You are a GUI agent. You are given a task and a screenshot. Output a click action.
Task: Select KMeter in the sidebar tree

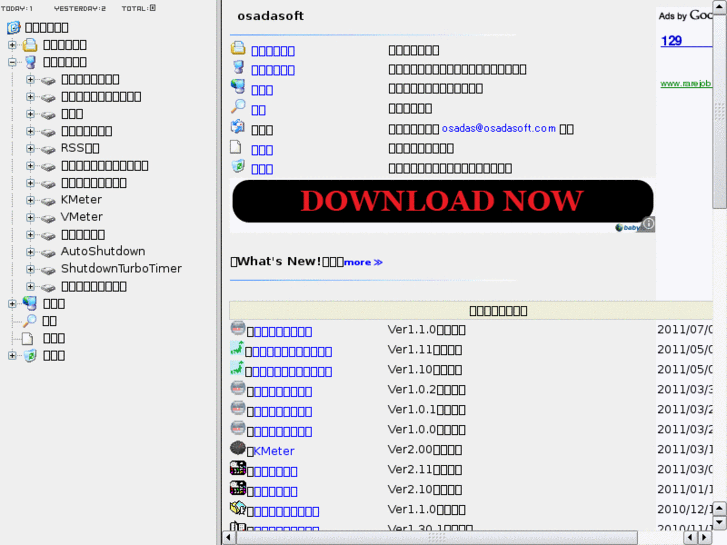tap(81, 200)
